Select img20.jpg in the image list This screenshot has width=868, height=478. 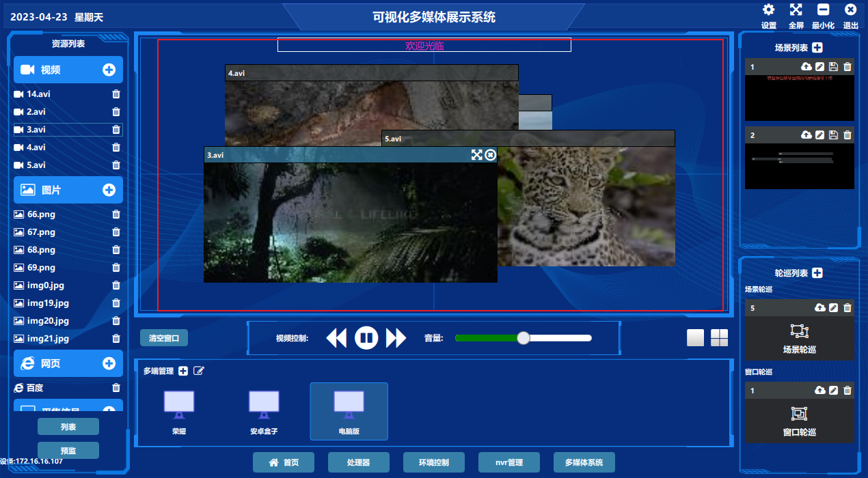(x=48, y=321)
